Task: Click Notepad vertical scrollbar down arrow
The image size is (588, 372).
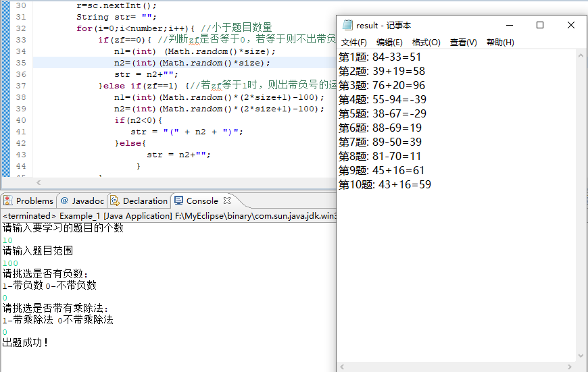Action: (x=581, y=356)
